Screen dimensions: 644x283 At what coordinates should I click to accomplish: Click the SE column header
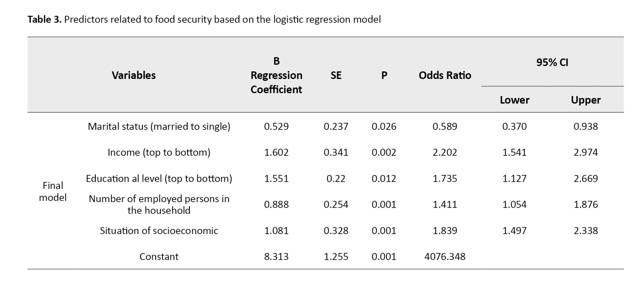tap(336, 75)
